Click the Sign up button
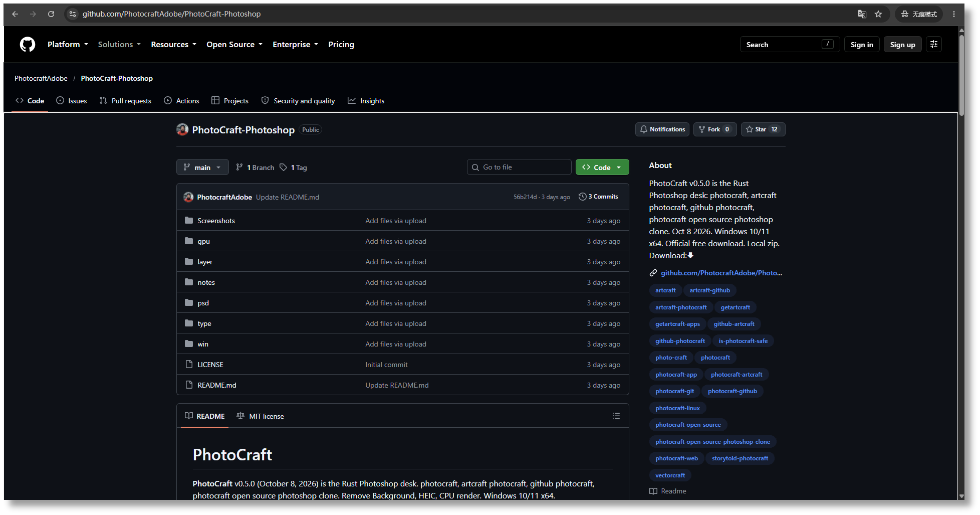 point(902,45)
